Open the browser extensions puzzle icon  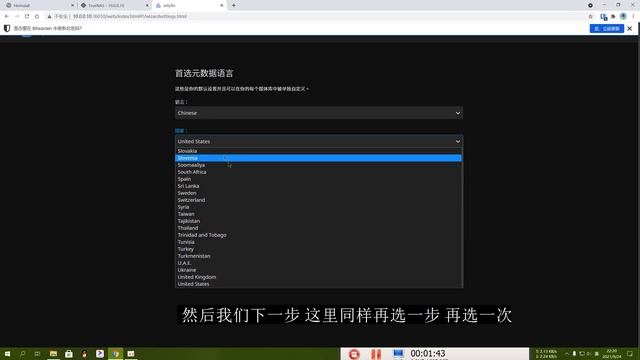pyautogui.click(x=613, y=16)
